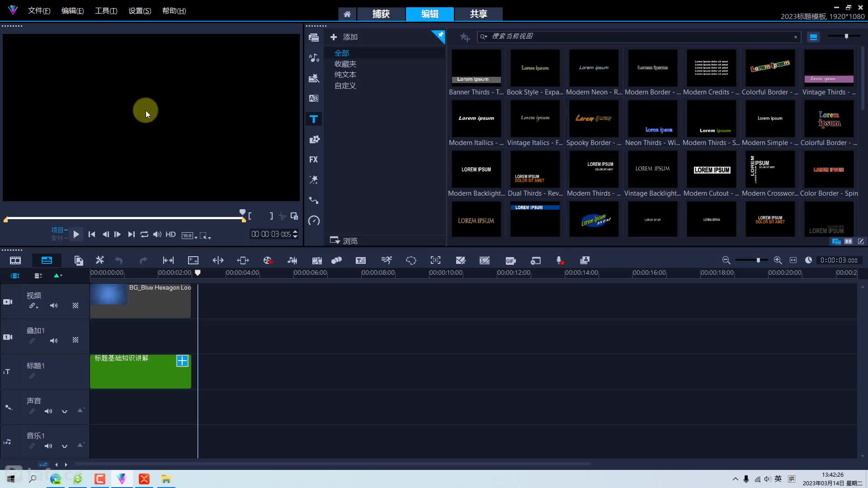868x488 pixels.
Task: Select the 纯文本 category
Action: (345, 75)
